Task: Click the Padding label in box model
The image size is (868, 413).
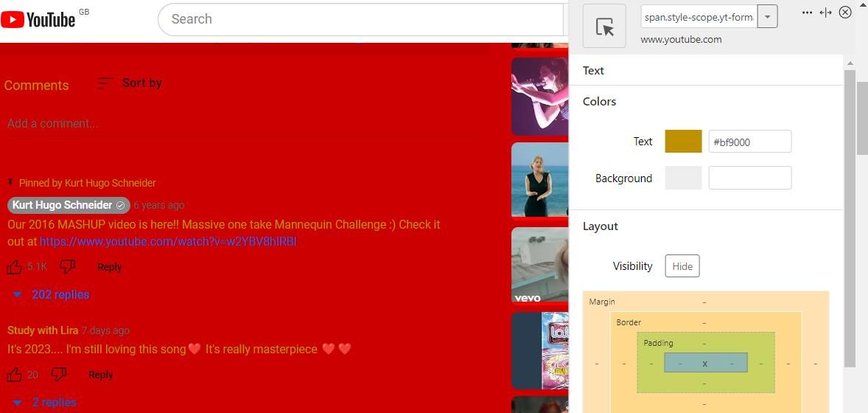Action: 658,343
